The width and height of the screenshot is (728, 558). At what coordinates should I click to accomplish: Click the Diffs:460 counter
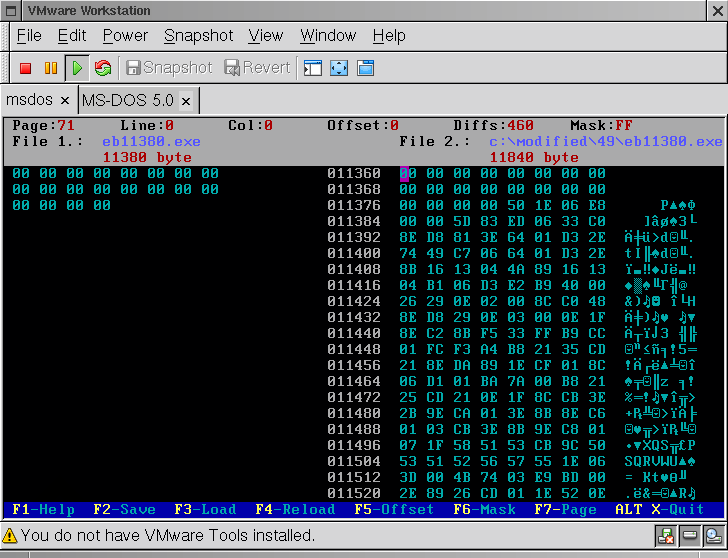click(x=494, y=125)
